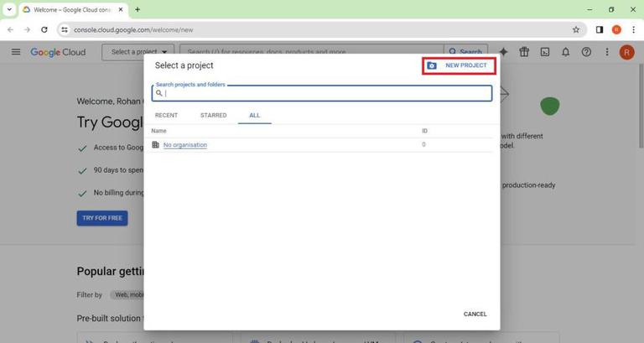644x343 pixels.
Task: Open the No organisation link
Action: coord(185,145)
